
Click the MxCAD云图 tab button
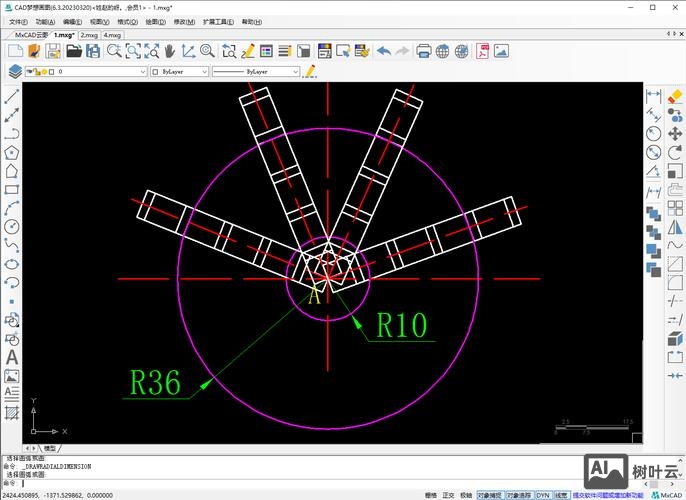click(32, 35)
